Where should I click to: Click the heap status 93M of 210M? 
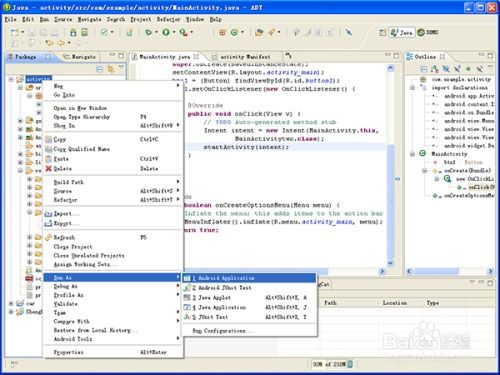329,364
